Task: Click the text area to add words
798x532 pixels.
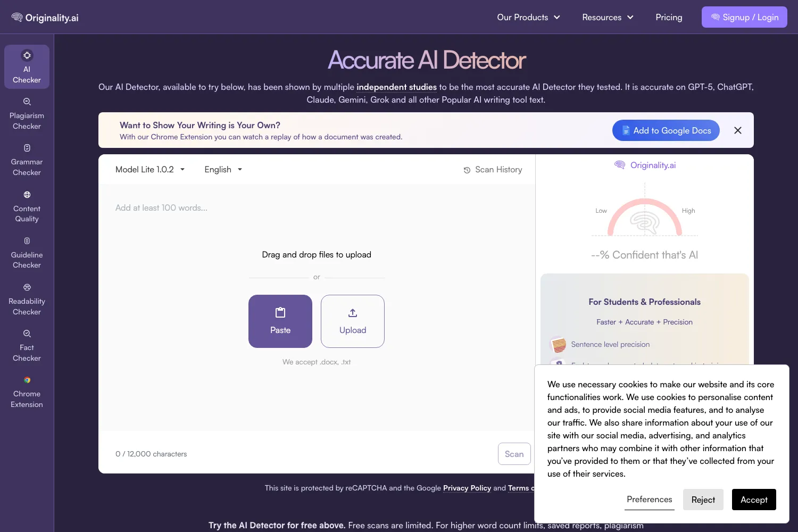Action: [317, 307]
